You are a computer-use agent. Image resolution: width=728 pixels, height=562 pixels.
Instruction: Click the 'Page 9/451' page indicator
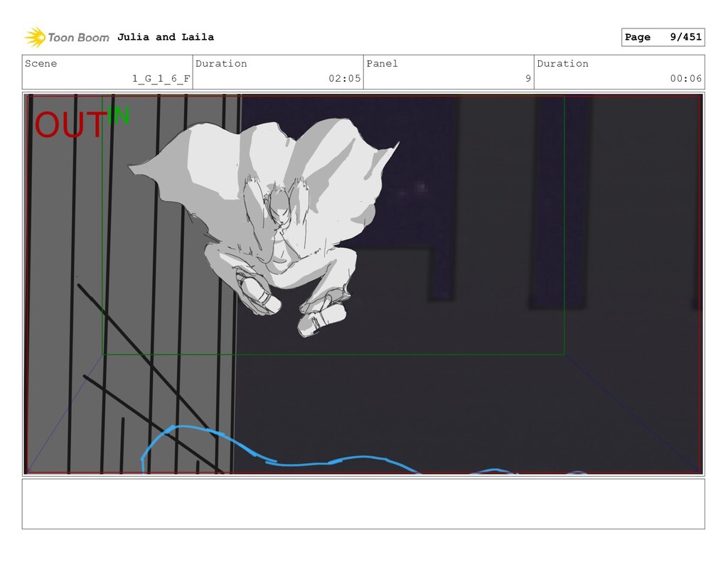point(663,37)
